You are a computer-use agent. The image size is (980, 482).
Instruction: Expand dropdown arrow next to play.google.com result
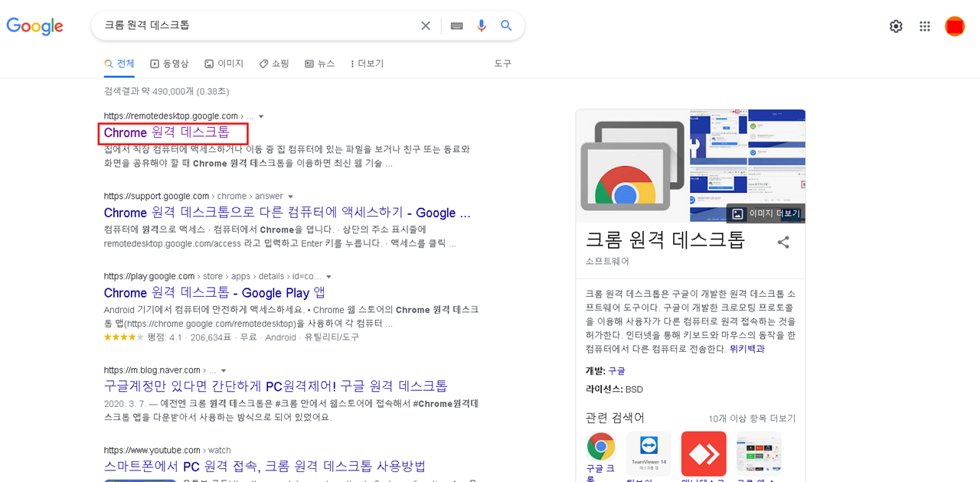coord(328,277)
